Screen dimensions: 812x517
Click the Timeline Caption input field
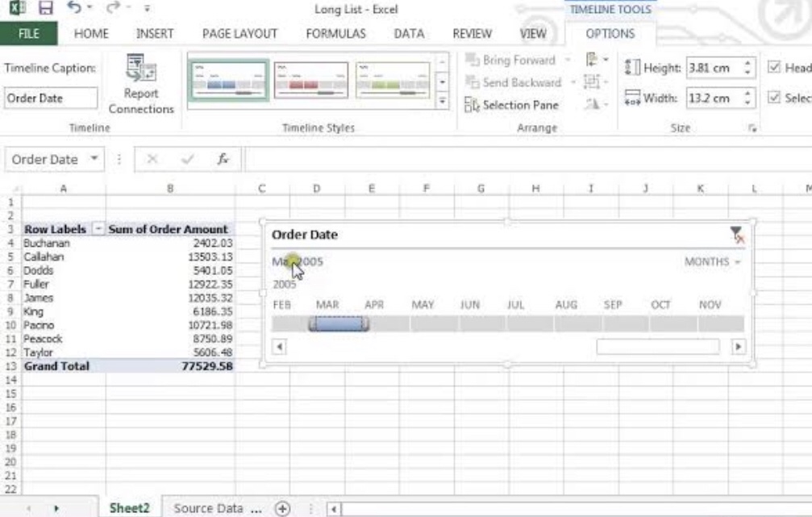(x=50, y=98)
